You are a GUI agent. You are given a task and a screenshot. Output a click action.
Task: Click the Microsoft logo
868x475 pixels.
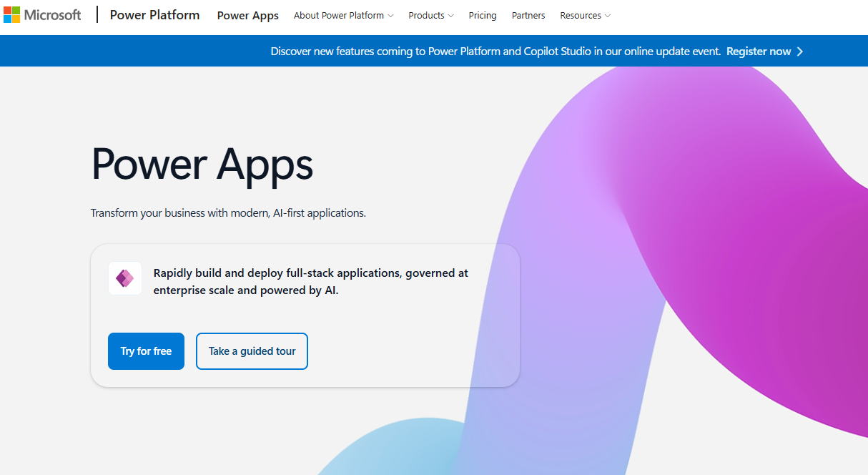[41, 14]
